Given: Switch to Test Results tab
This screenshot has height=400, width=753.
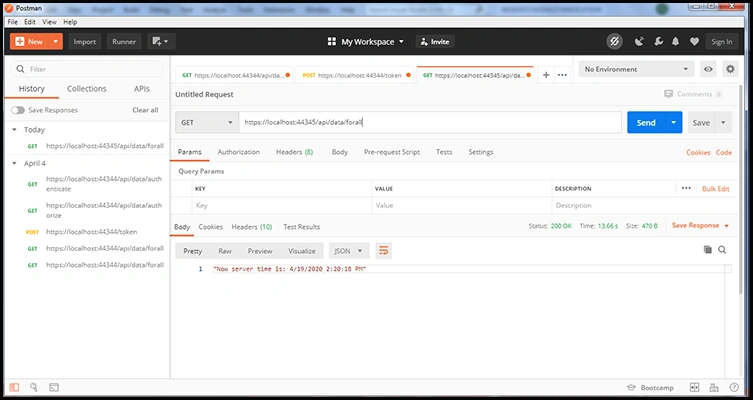Looking at the screenshot, I should (302, 227).
